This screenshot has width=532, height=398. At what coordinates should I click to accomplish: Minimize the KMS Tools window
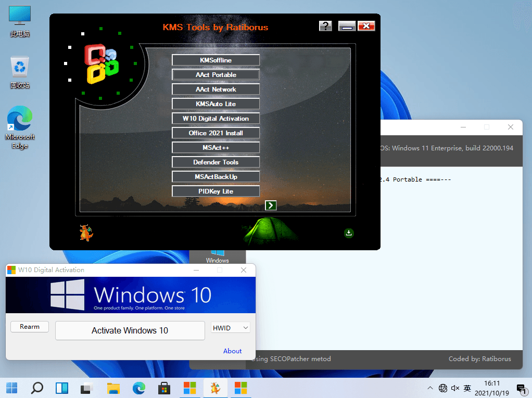coord(347,26)
